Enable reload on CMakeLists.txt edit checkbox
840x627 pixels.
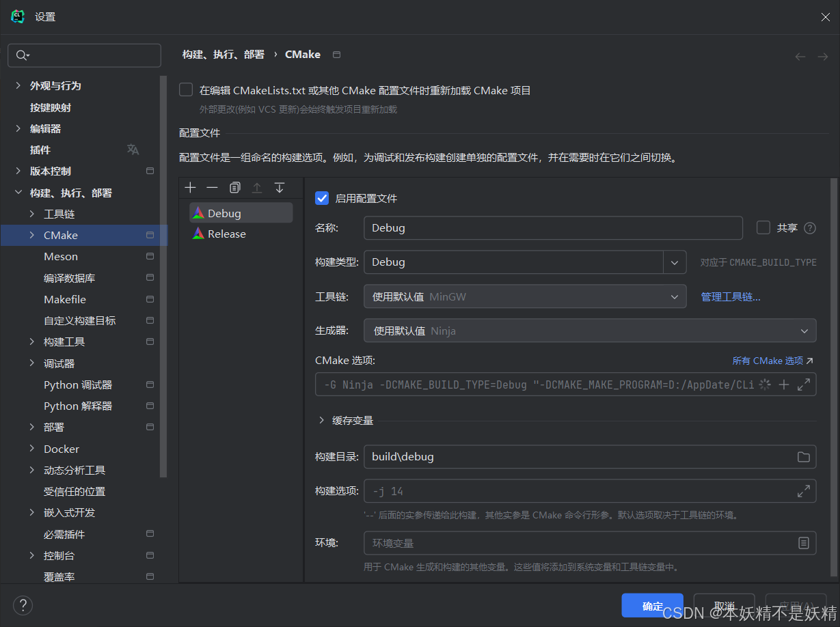186,89
